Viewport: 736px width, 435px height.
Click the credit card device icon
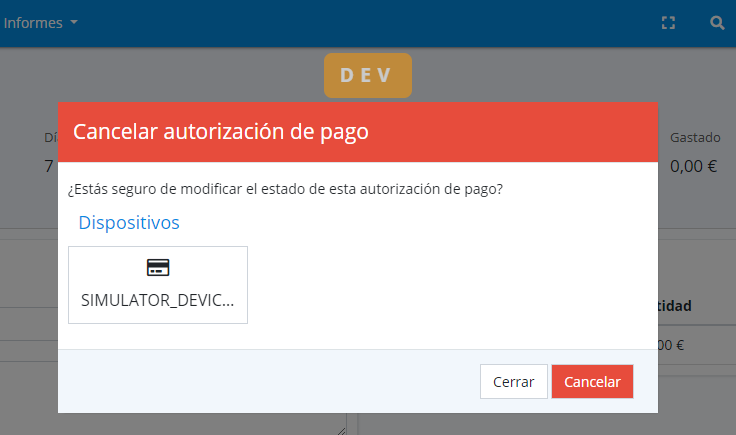(x=158, y=267)
